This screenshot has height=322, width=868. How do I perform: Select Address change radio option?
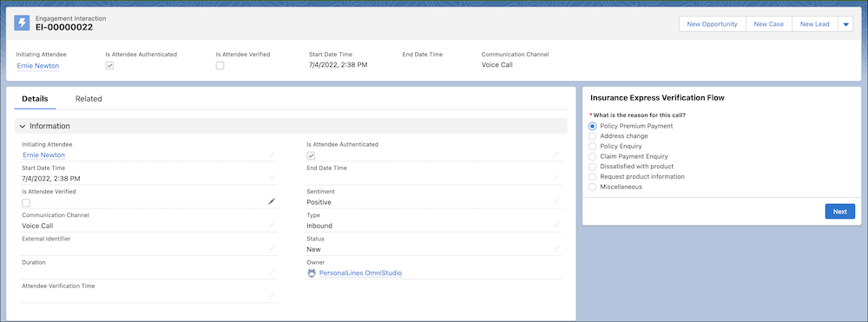[593, 136]
